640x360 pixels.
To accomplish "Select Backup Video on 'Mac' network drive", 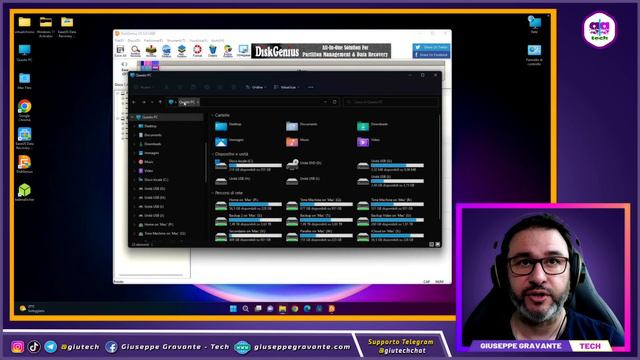I will click(391, 220).
